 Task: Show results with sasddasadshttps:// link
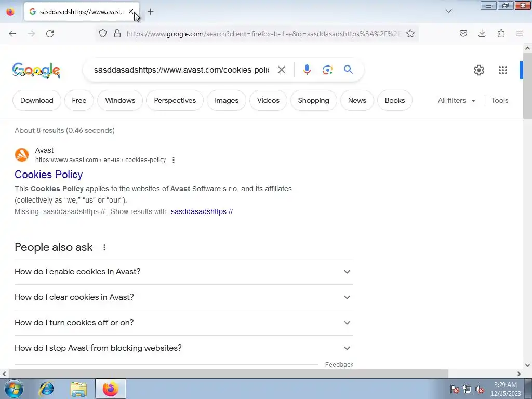pyautogui.click(x=202, y=212)
